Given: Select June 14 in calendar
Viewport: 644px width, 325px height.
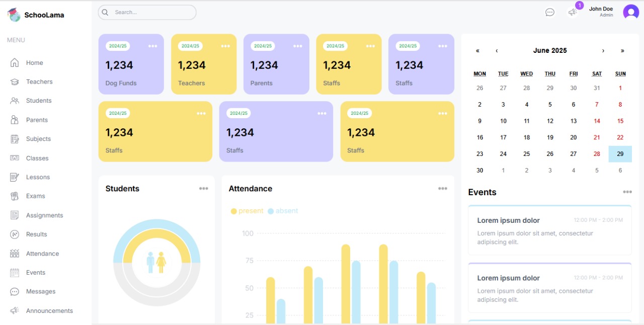Looking at the screenshot, I should pyautogui.click(x=597, y=121).
